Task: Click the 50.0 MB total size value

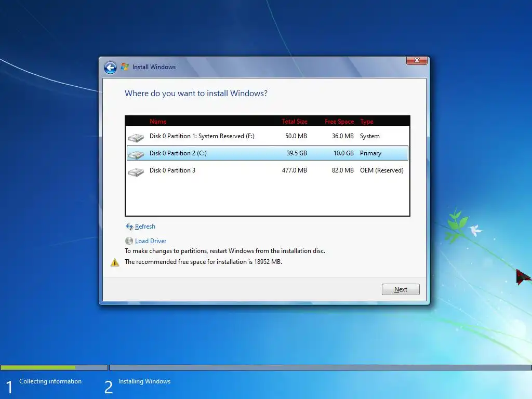Action: click(296, 136)
